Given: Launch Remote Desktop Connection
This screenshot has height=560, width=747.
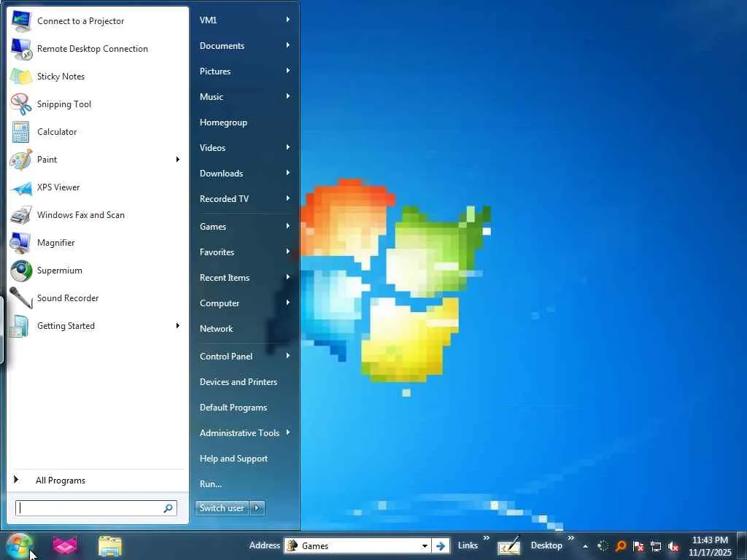Looking at the screenshot, I should tap(98, 49).
